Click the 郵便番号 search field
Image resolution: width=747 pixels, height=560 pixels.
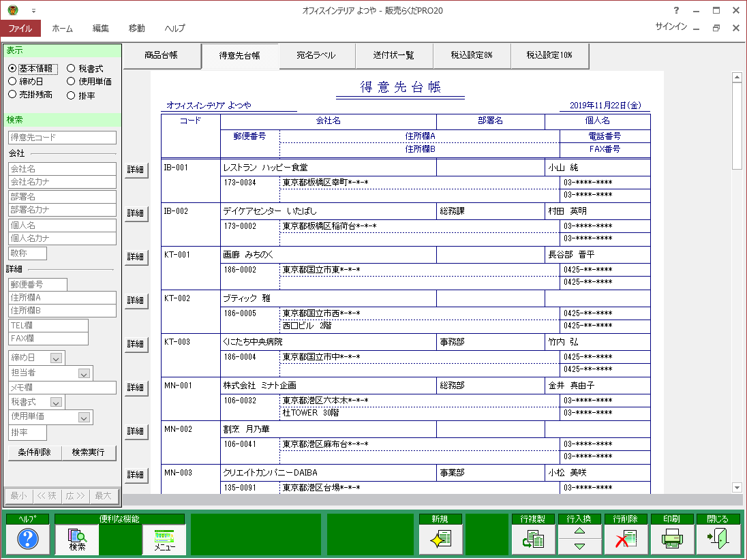(37, 285)
